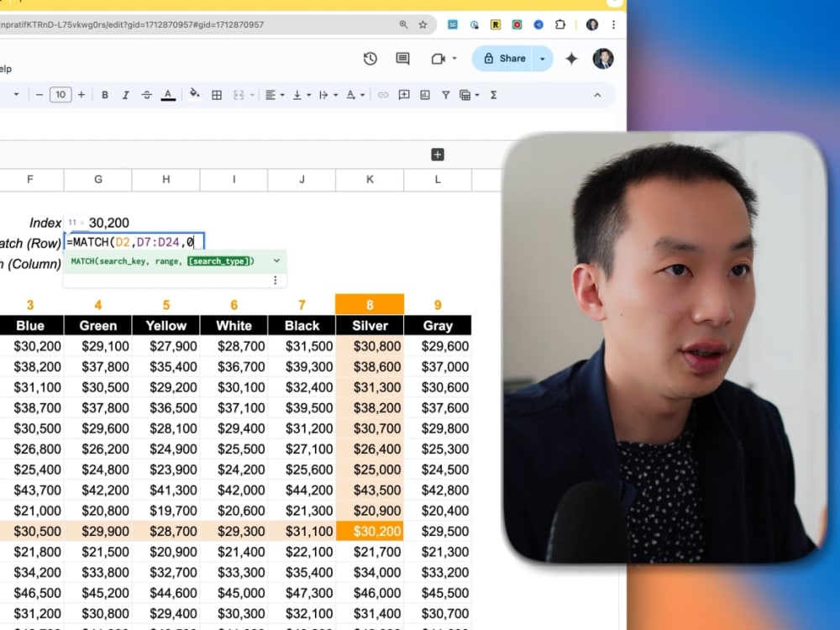Start a Meet video call icon
This screenshot has height=630, width=840.
(438, 59)
